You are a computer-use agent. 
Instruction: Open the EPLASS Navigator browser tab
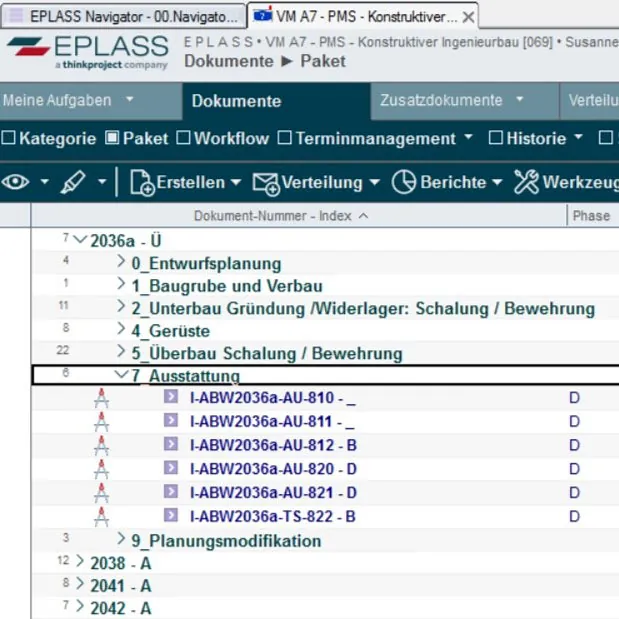pyautogui.click(x=123, y=17)
